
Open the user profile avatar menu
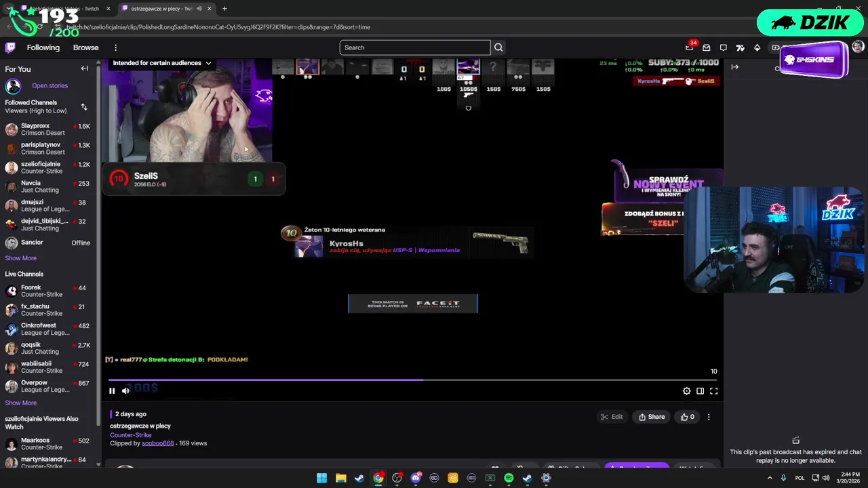click(x=858, y=47)
